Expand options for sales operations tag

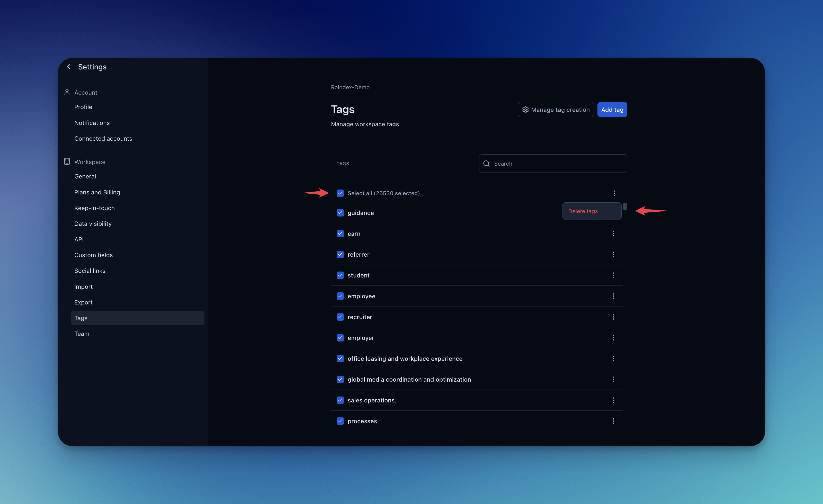pyautogui.click(x=613, y=400)
